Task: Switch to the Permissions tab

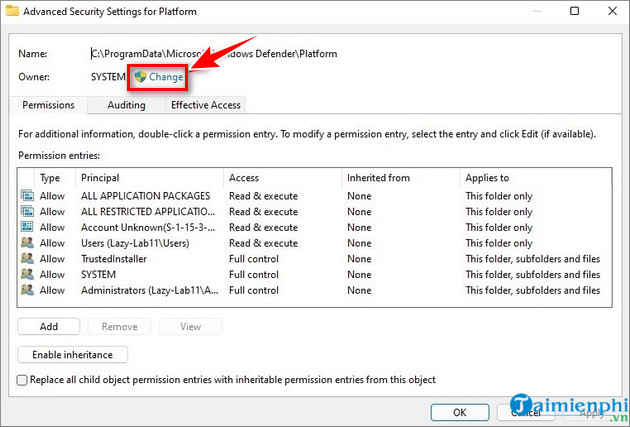Action: (48, 105)
